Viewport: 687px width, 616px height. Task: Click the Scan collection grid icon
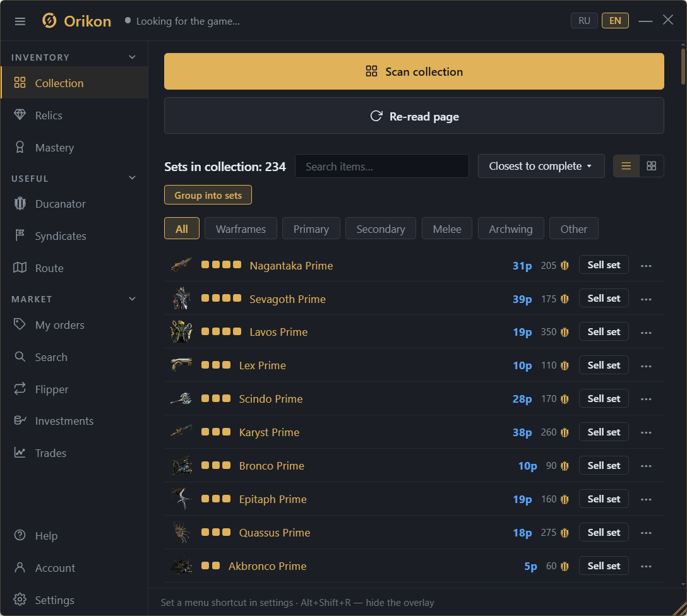tap(371, 71)
